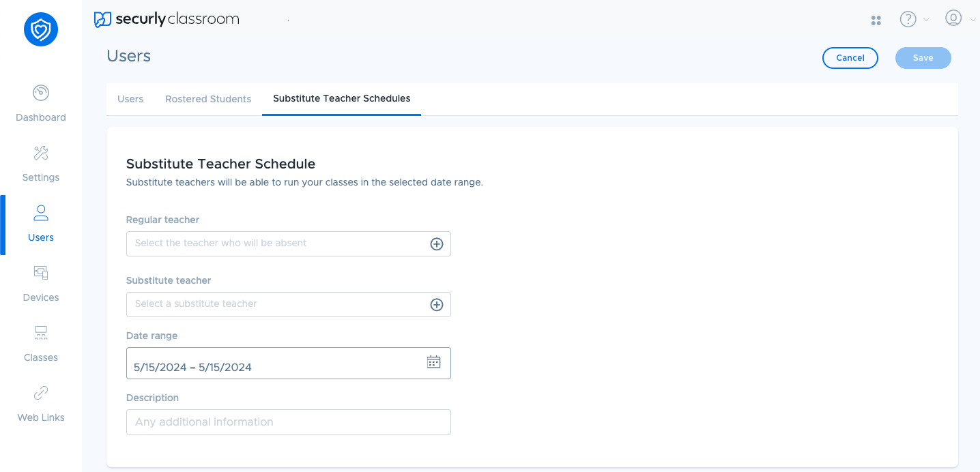
Task: Click the Save button
Action: coord(923,58)
